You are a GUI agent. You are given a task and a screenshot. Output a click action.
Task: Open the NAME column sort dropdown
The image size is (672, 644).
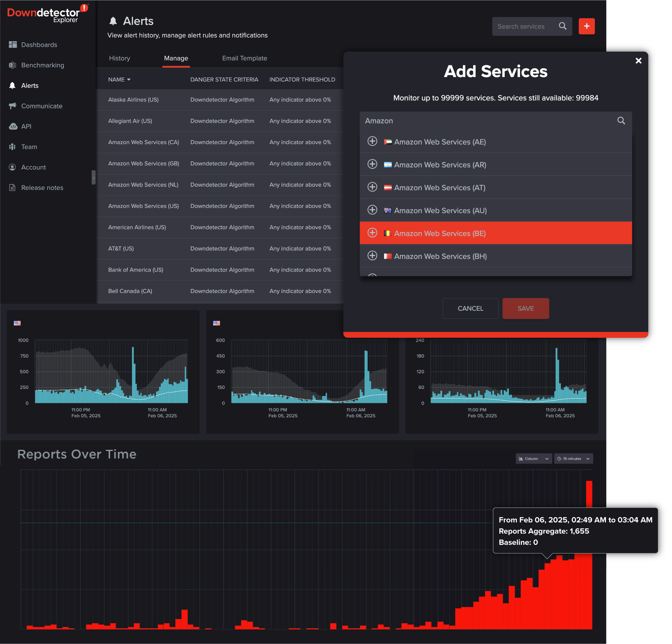pyautogui.click(x=128, y=79)
